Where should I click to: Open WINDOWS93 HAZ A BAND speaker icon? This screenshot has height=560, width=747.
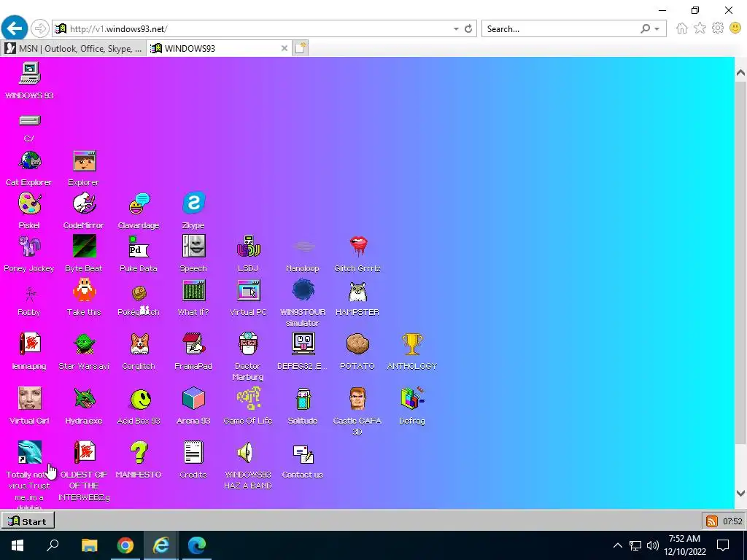[x=245, y=453]
